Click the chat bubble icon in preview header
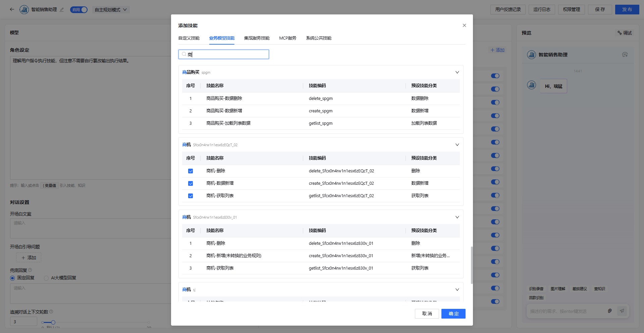Viewport: 644px width, 333px height. point(625,55)
